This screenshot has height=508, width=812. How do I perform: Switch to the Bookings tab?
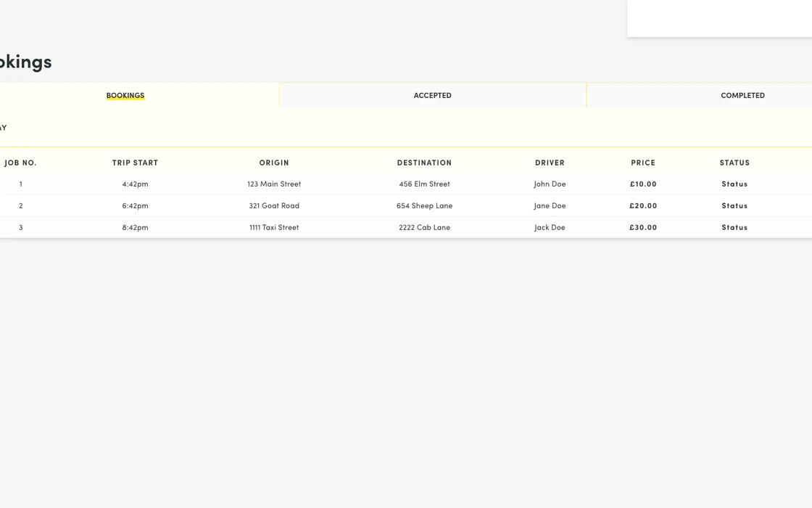pyautogui.click(x=125, y=95)
